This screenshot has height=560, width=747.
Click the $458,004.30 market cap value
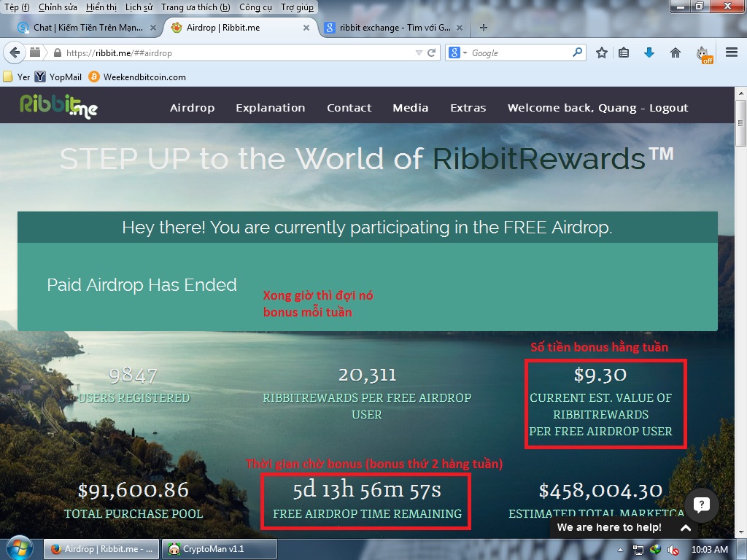pyautogui.click(x=600, y=491)
